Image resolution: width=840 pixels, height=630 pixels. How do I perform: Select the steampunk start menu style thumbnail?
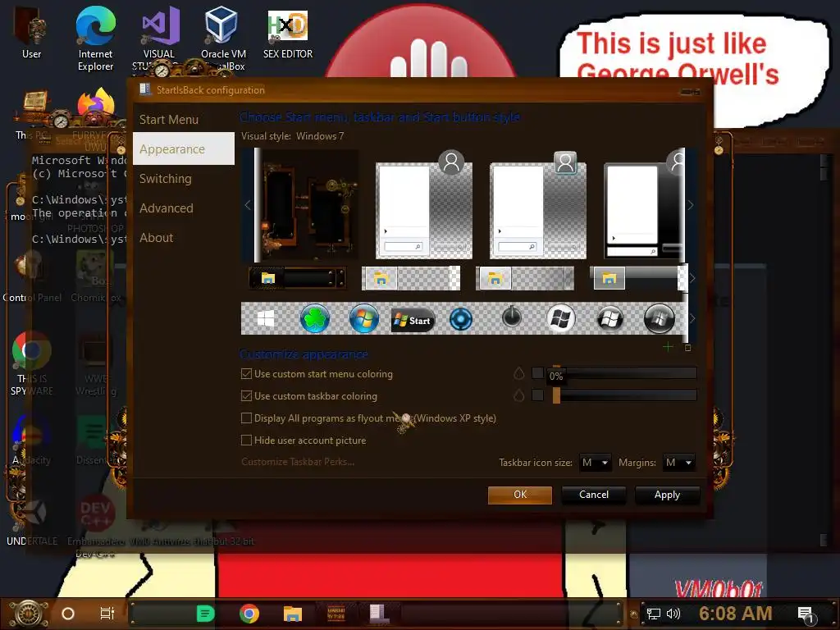[x=308, y=205]
